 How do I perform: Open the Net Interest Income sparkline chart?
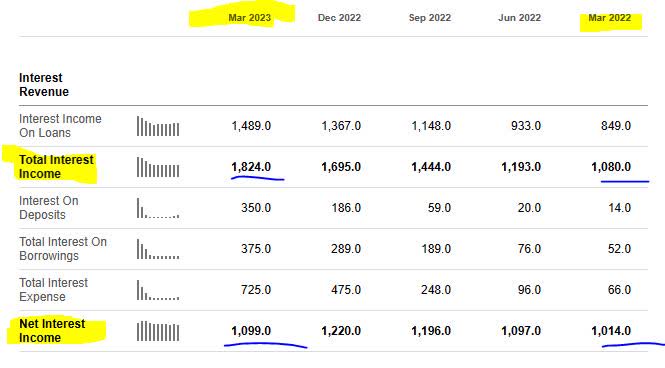[158, 331]
